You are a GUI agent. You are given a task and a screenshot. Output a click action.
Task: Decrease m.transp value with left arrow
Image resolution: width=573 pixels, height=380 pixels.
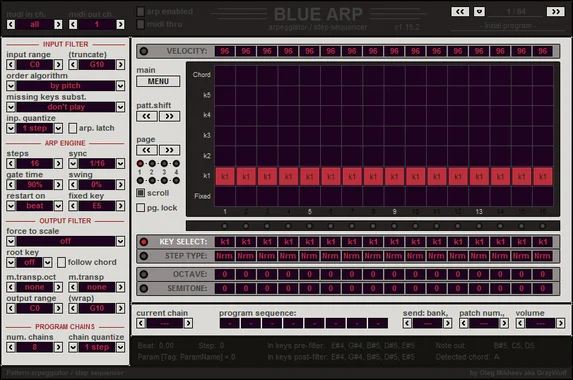pos(73,287)
